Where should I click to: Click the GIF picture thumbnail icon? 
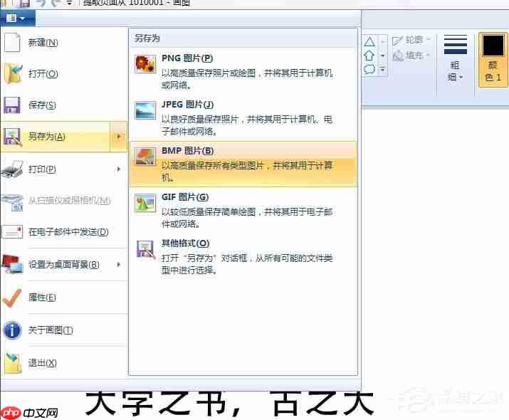click(145, 203)
